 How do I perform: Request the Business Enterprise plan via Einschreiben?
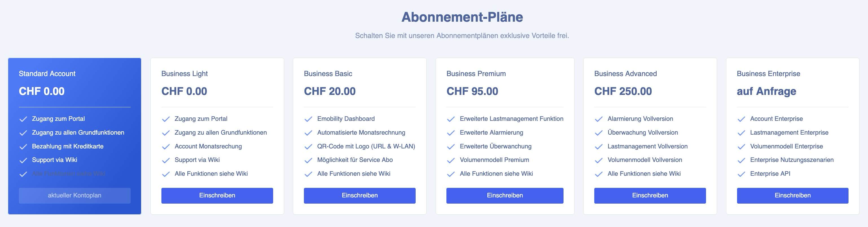click(x=793, y=195)
